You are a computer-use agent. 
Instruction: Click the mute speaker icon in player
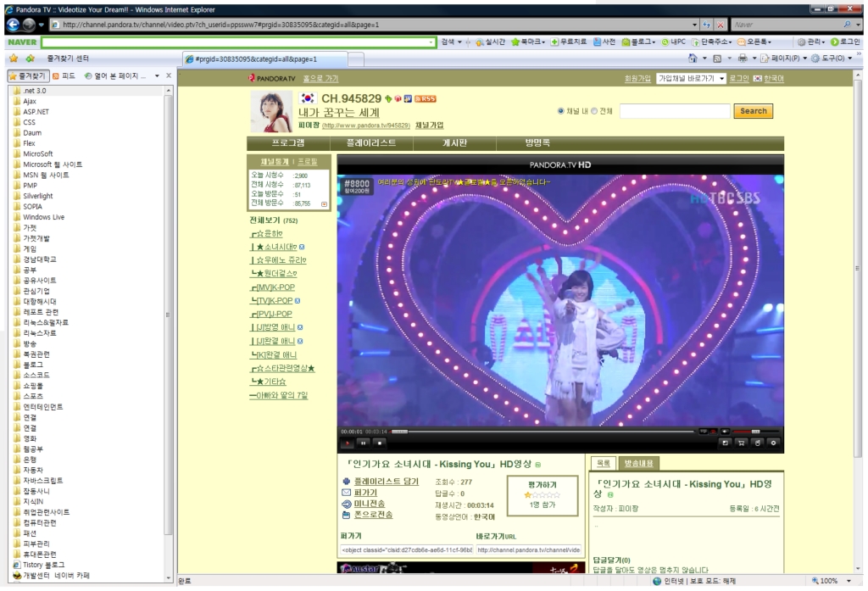[726, 432]
